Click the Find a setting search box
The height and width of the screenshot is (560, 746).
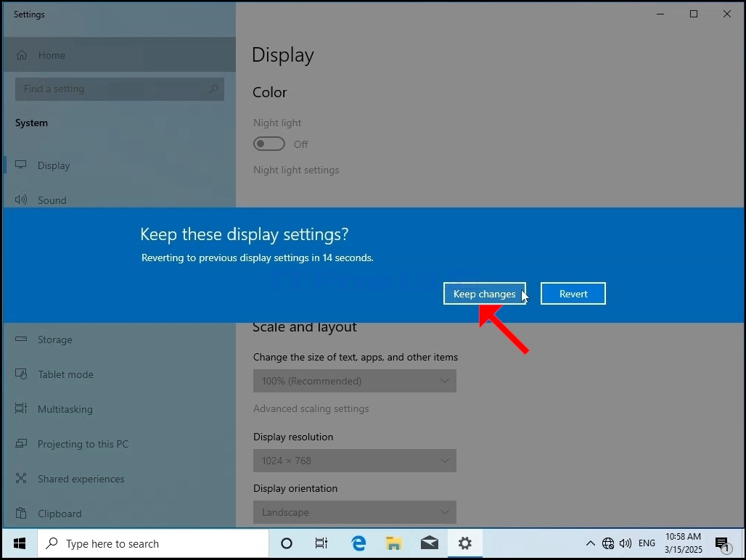[120, 89]
